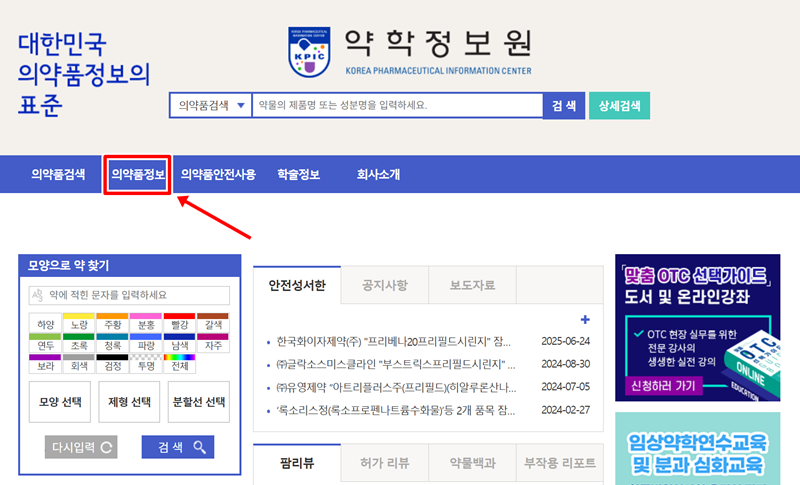Switch to the 약물백과 tab
800x485 pixels.
472,463
